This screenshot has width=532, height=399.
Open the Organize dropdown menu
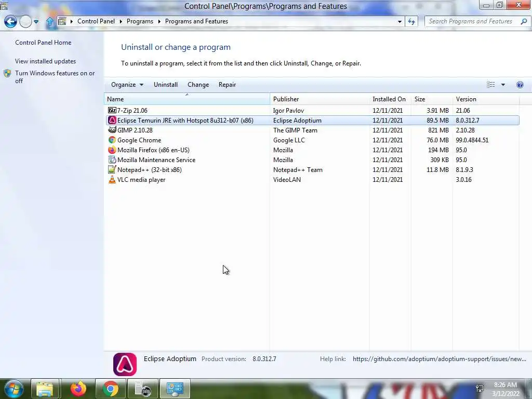(x=127, y=85)
